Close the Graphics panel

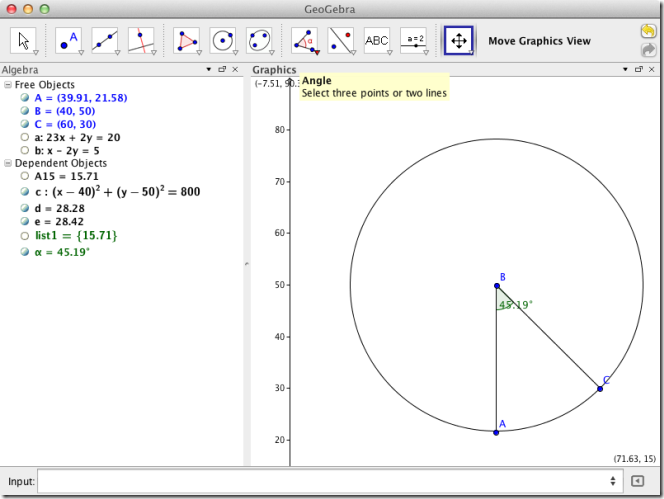pyautogui.click(x=652, y=69)
